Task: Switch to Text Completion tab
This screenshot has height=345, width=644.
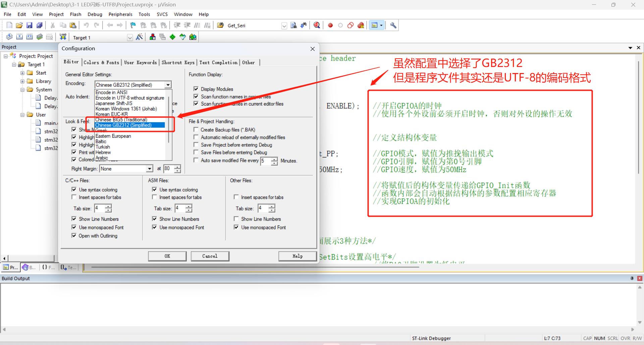Action: pyautogui.click(x=218, y=62)
